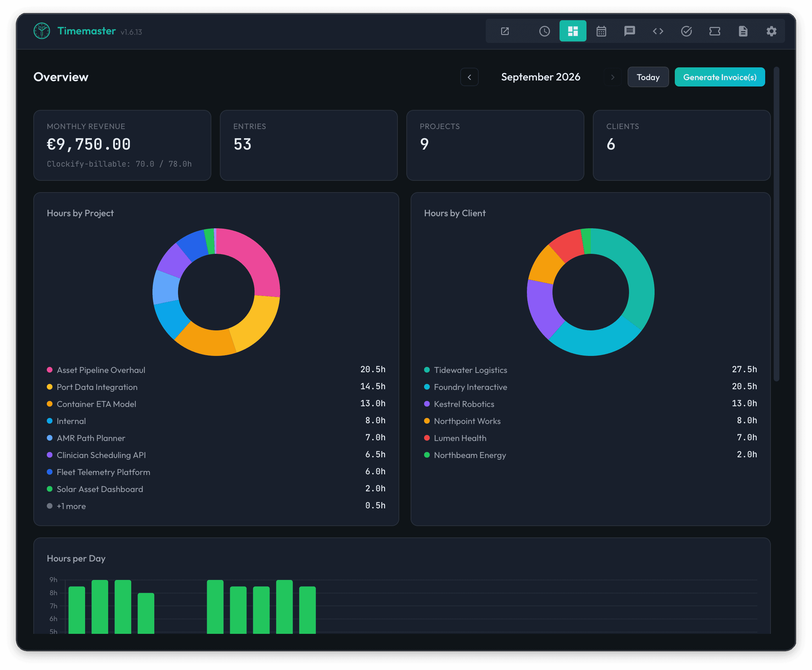Open the chat message icon
Screen dimensions: 812x670
click(x=629, y=31)
